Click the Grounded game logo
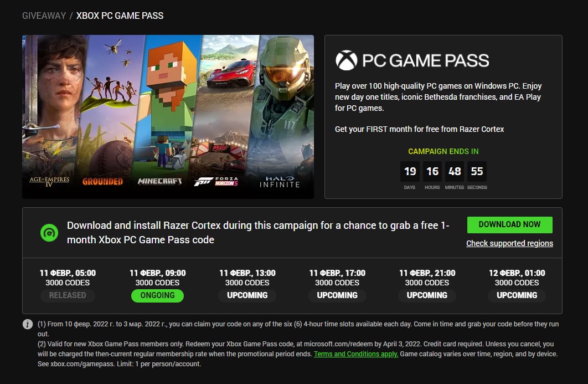This screenshot has height=384, width=588. (x=102, y=181)
